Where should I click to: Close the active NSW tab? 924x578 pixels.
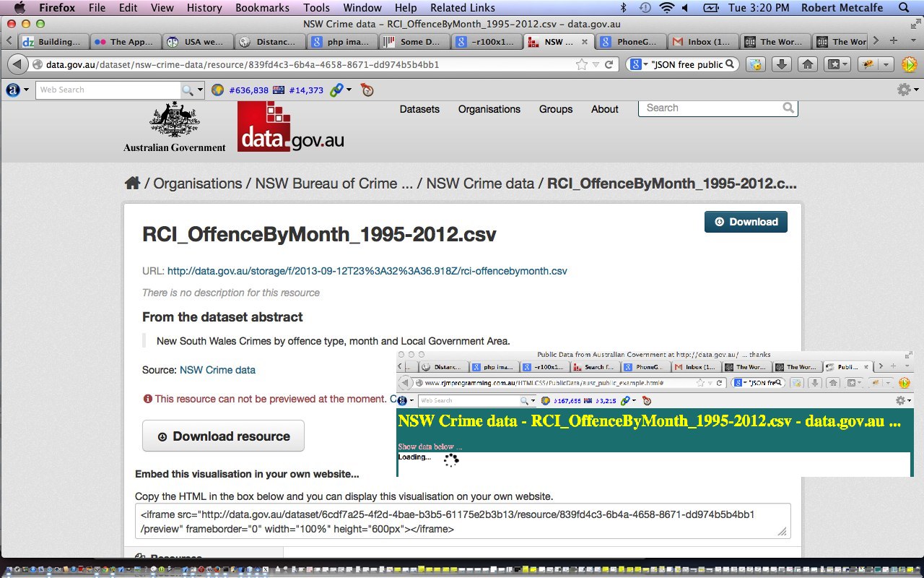tap(584, 41)
